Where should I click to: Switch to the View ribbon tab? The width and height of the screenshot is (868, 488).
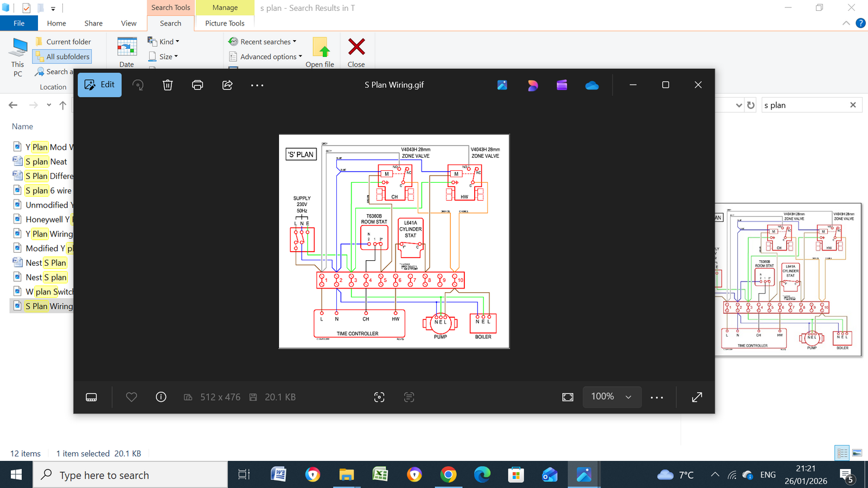click(x=129, y=23)
